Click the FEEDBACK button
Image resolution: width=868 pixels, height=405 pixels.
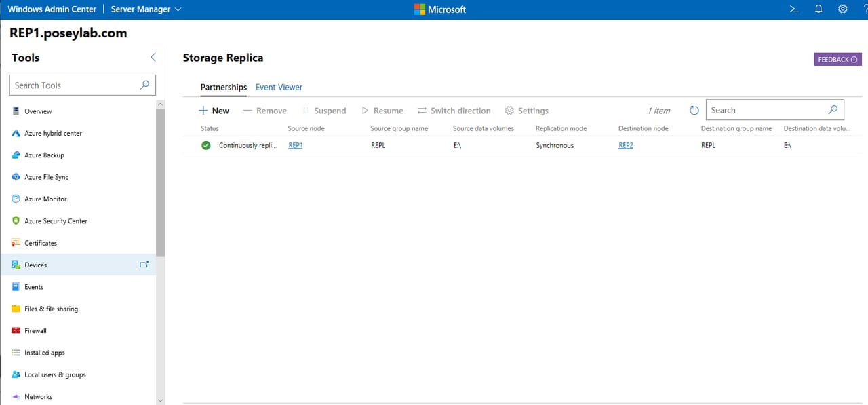pos(837,59)
